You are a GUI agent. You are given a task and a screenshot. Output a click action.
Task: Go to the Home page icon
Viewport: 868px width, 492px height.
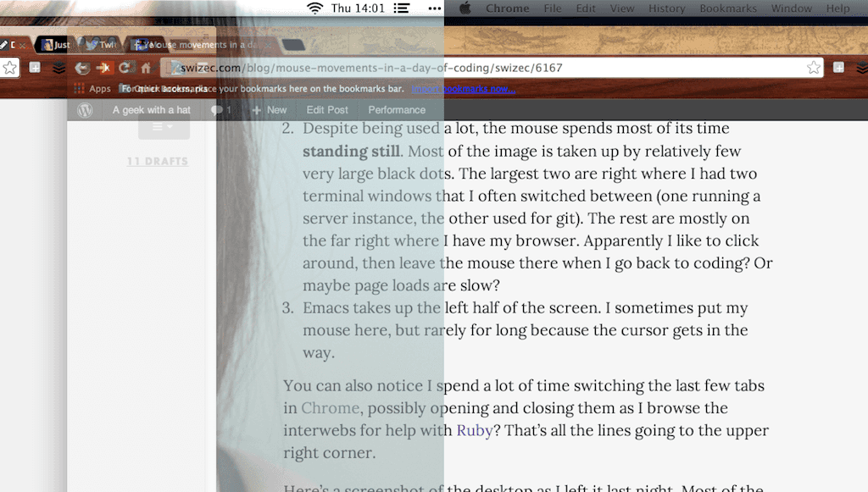[146, 68]
